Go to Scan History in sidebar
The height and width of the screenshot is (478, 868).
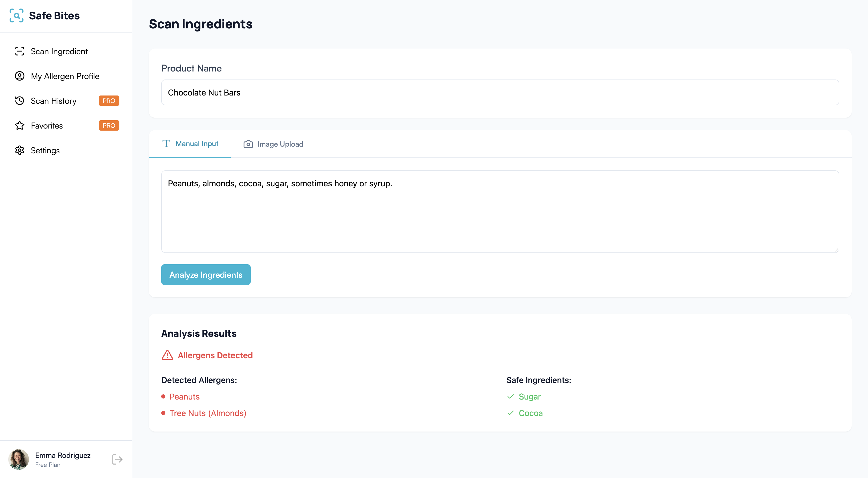[53, 101]
